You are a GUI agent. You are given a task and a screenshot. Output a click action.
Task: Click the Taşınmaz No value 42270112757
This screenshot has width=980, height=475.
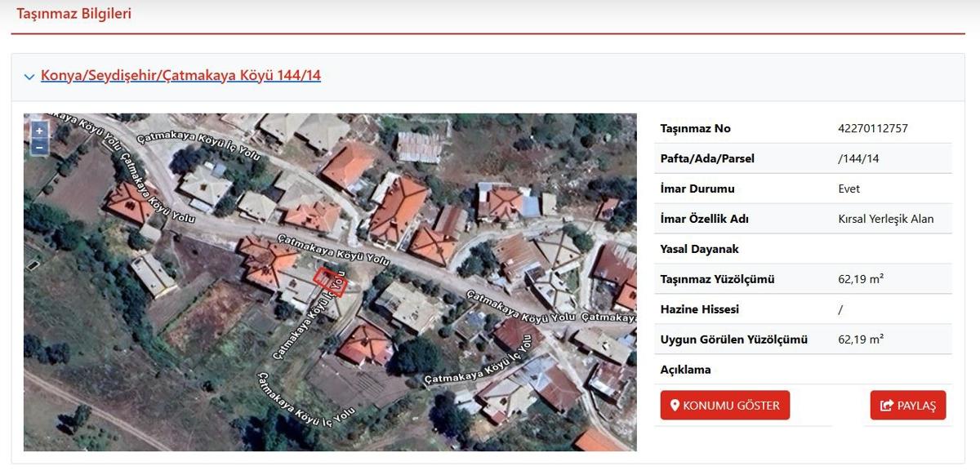coord(872,128)
